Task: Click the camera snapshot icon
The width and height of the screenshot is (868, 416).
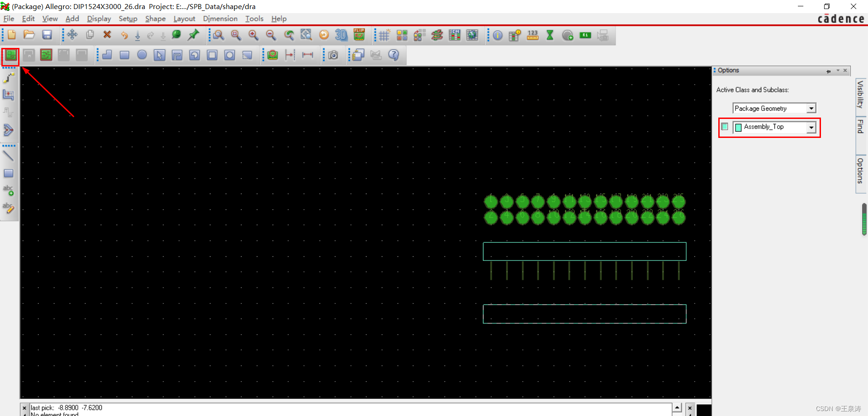Action: coord(333,55)
